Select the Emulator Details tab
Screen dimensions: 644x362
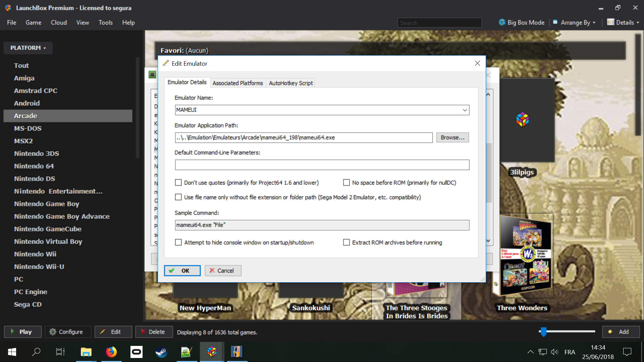click(187, 82)
